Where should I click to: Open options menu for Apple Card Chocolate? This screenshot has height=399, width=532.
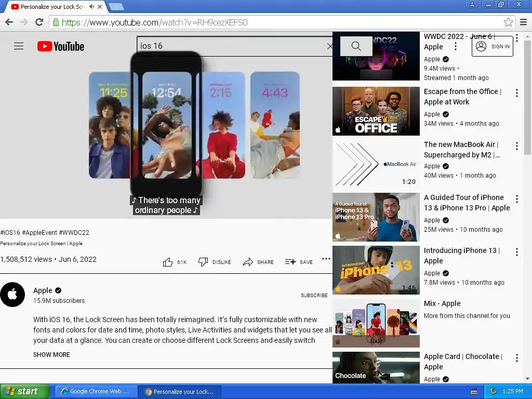tap(517, 358)
